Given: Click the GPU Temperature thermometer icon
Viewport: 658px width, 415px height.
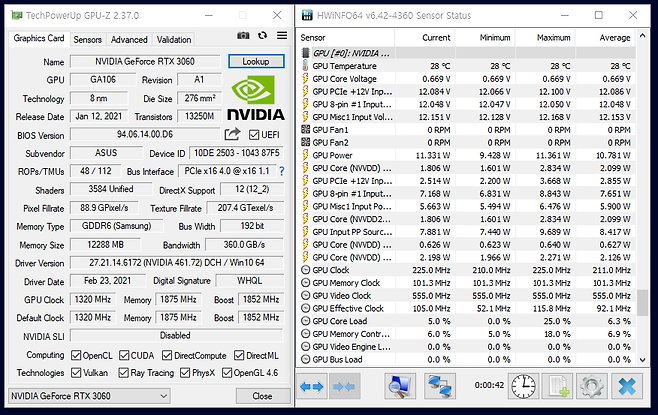Looking at the screenshot, I should click(306, 66).
